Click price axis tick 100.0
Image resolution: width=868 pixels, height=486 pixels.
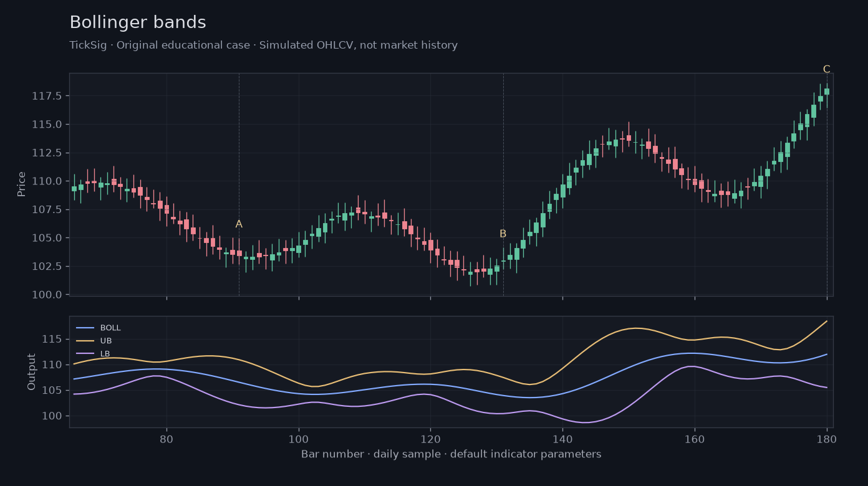(x=47, y=295)
